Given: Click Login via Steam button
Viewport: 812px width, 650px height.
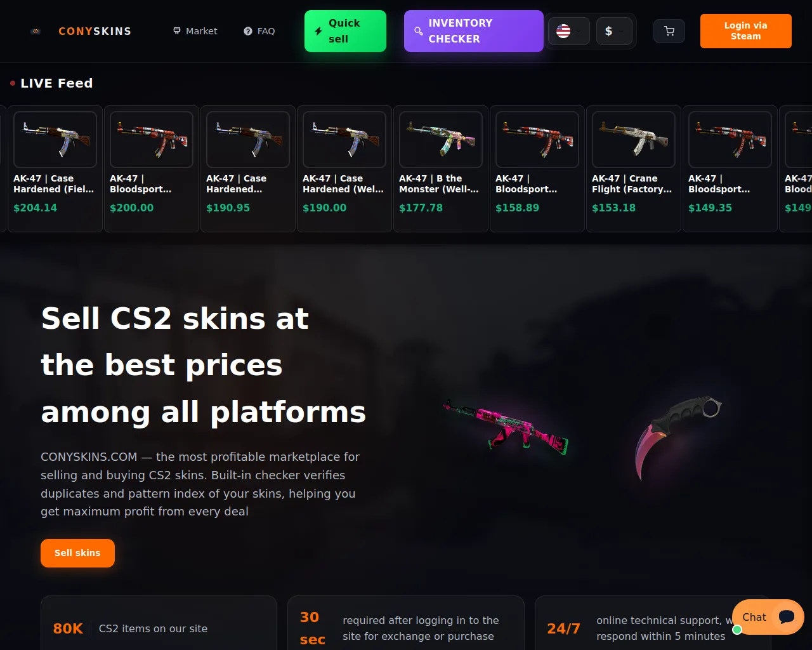Looking at the screenshot, I should point(746,31).
